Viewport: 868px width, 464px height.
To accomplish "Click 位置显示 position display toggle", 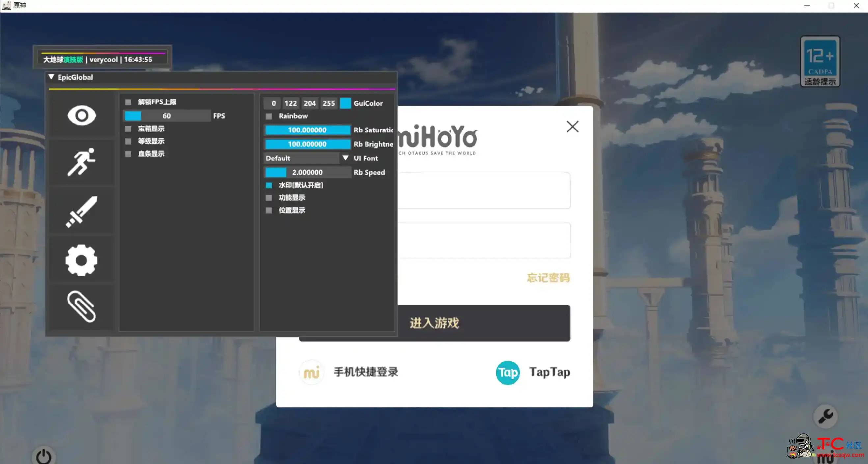I will [x=269, y=210].
